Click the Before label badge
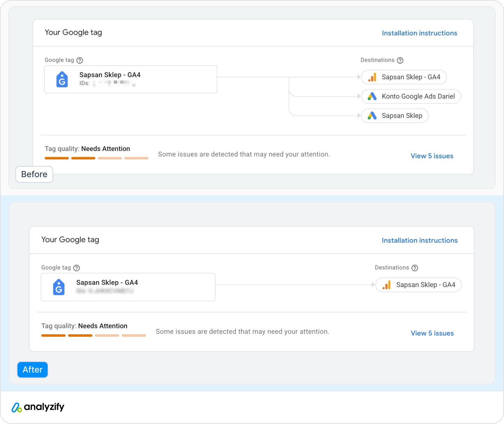The image size is (504, 424). coord(34,174)
